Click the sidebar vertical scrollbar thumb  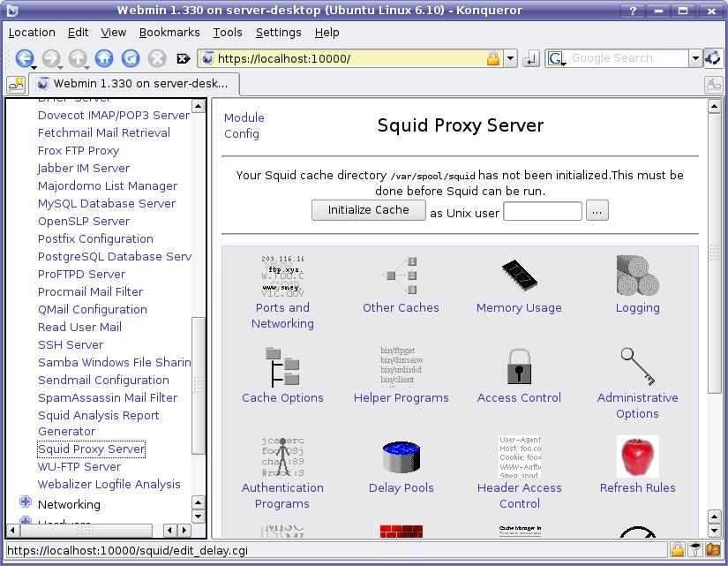tap(199, 386)
